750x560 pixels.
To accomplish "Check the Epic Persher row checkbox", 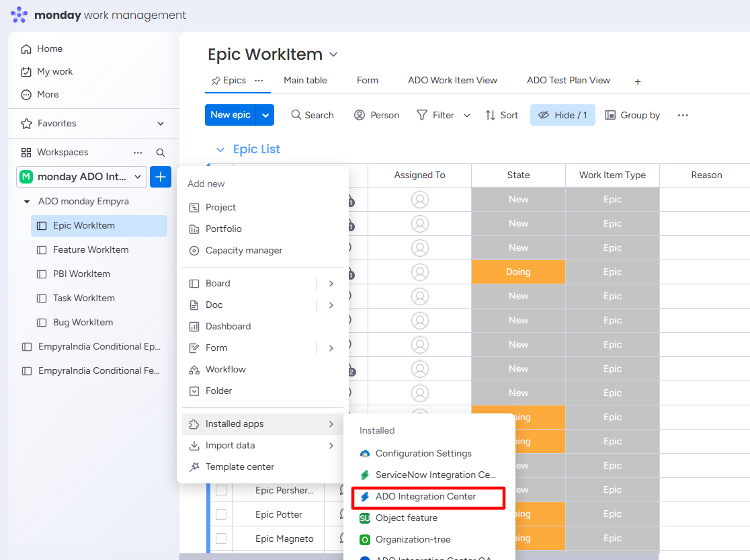I will [221, 491].
